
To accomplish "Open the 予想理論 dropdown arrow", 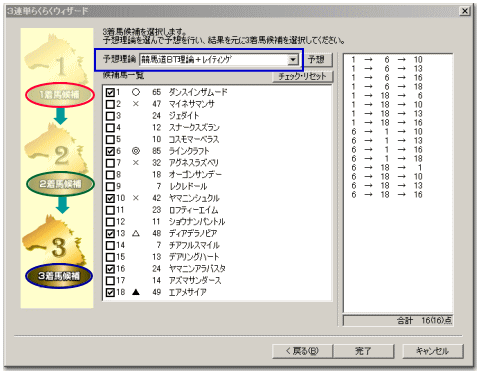I will tap(293, 60).
